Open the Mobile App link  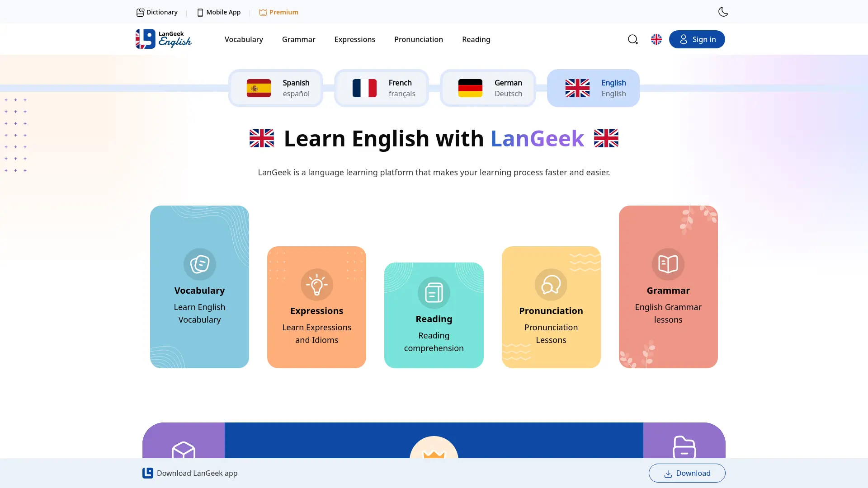(219, 12)
